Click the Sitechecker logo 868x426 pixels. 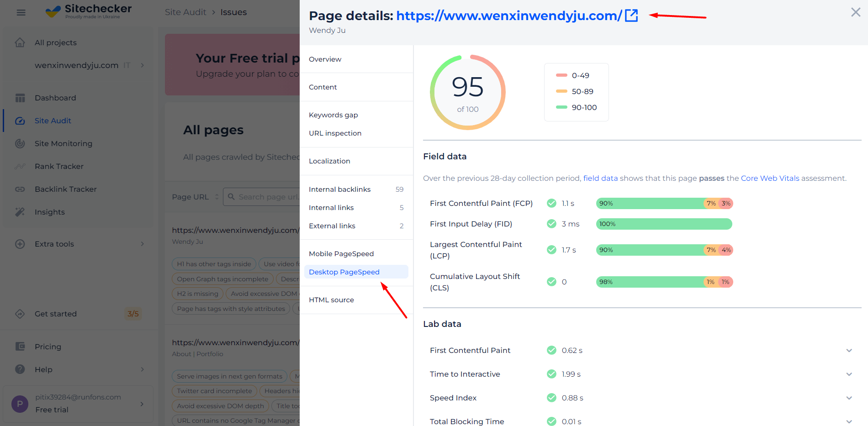pos(89,11)
